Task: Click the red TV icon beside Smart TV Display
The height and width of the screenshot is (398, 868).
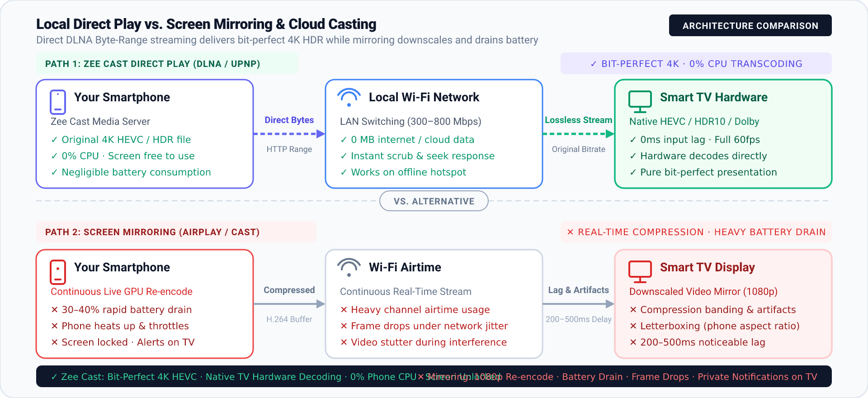Action: pos(640,271)
